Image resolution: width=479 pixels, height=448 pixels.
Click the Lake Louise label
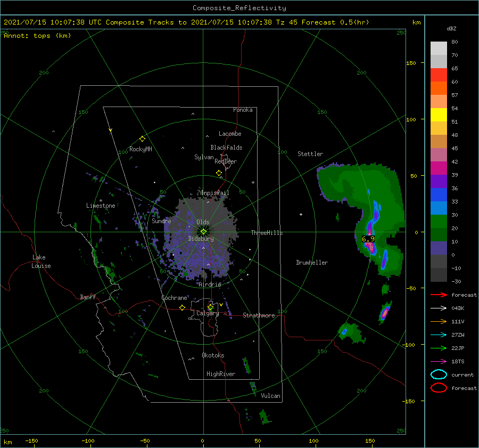point(41,262)
